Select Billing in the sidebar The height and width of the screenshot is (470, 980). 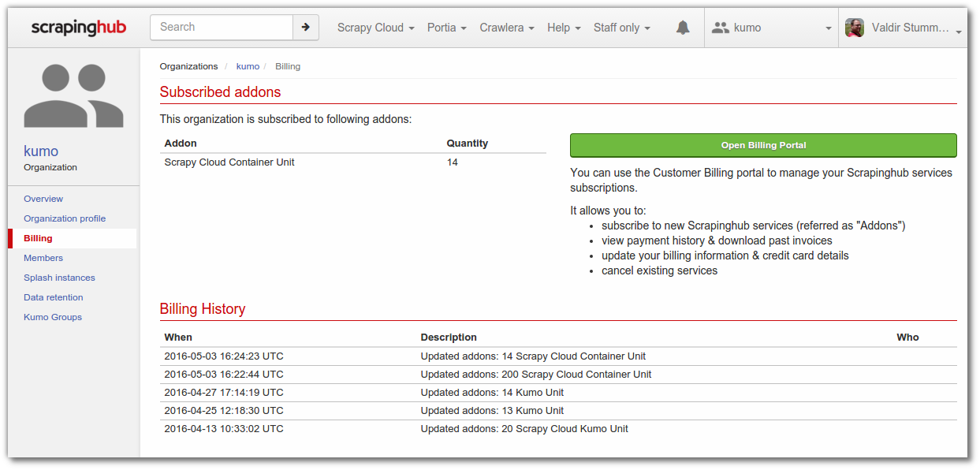pyautogui.click(x=38, y=238)
